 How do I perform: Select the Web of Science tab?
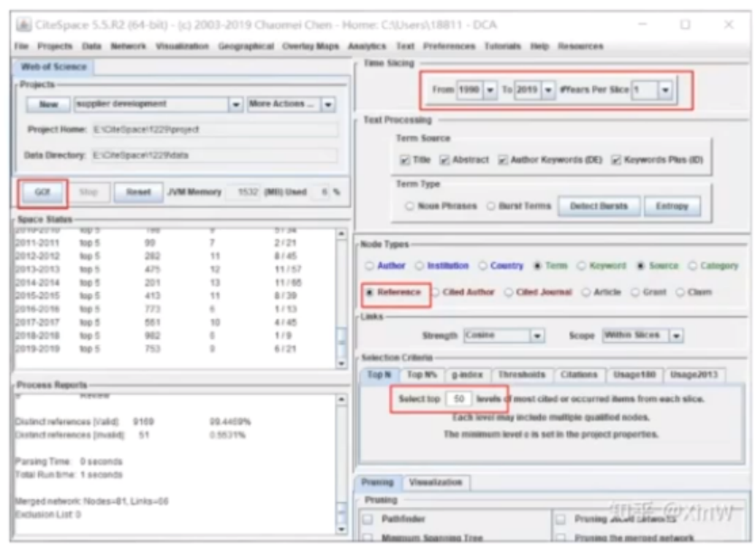[x=53, y=67]
